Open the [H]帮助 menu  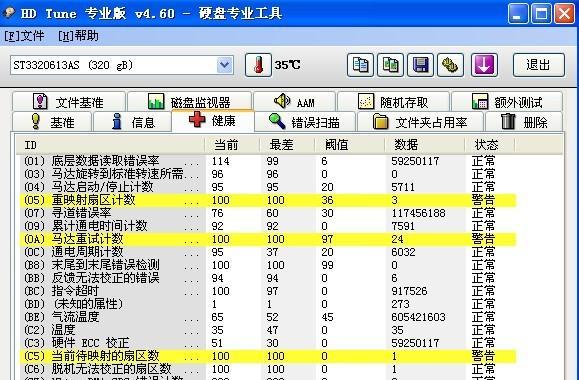[78, 36]
